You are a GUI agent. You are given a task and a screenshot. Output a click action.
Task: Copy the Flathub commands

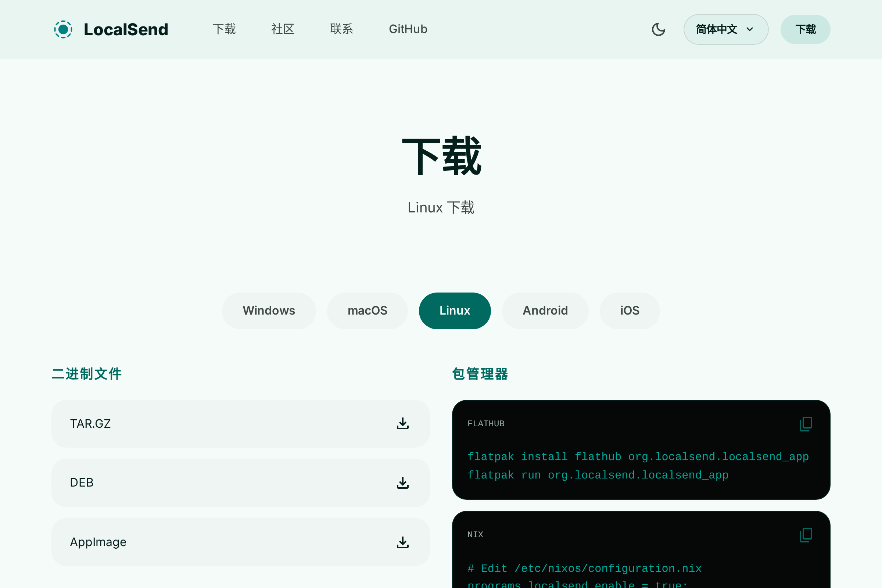pos(806,424)
